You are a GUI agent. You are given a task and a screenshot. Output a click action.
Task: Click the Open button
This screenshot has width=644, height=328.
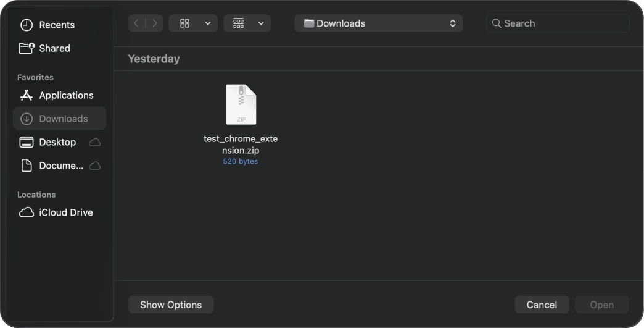coord(601,305)
